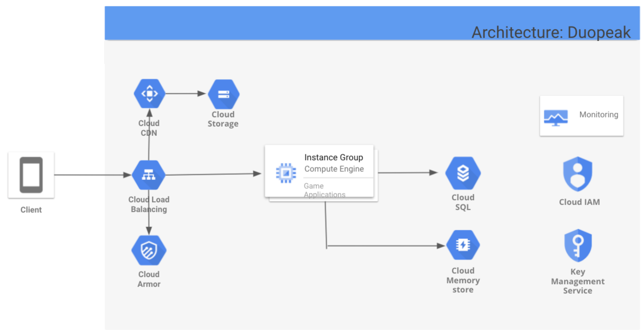Viewport: 644px width, 336px height.
Task: Select the Cloud SQL hexagon icon
Action: click(463, 173)
